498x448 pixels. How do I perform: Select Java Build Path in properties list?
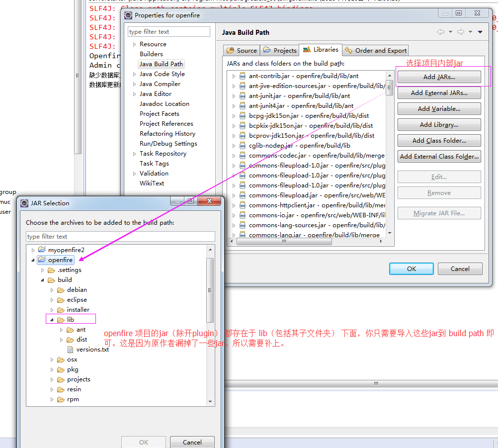tap(161, 64)
